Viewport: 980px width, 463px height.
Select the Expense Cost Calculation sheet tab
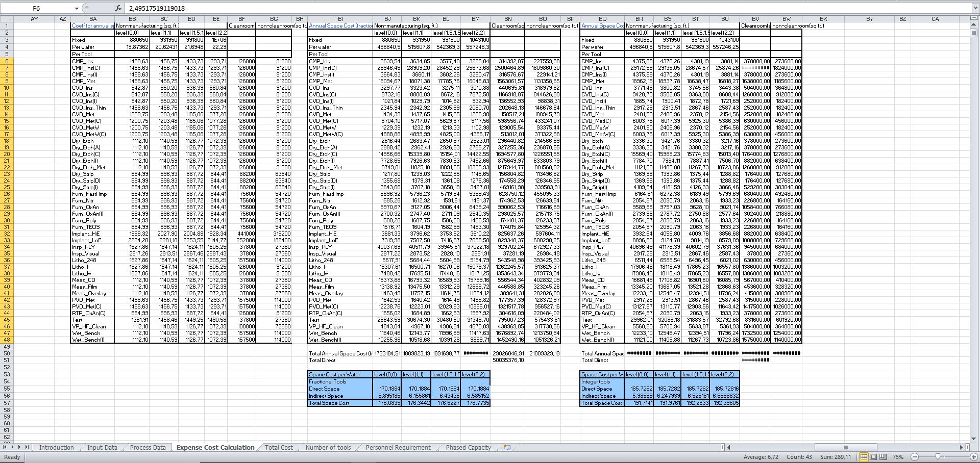(x=215, y=447)
